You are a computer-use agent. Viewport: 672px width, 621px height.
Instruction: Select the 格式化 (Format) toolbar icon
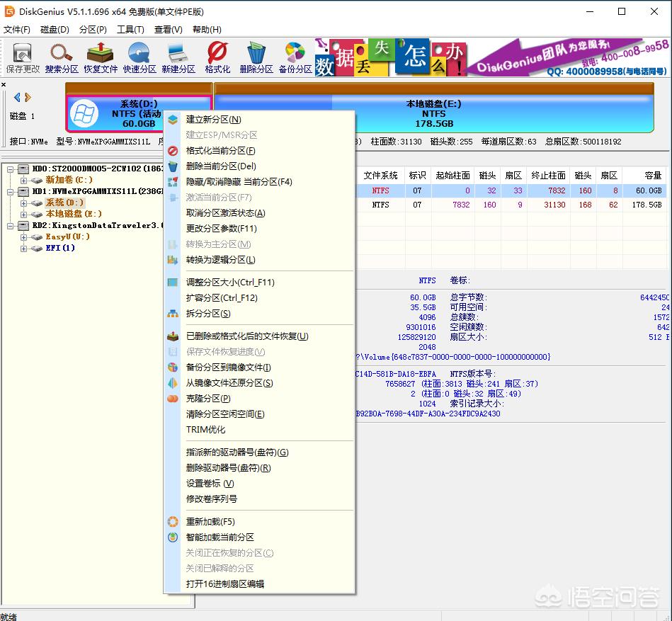(216, 55)
